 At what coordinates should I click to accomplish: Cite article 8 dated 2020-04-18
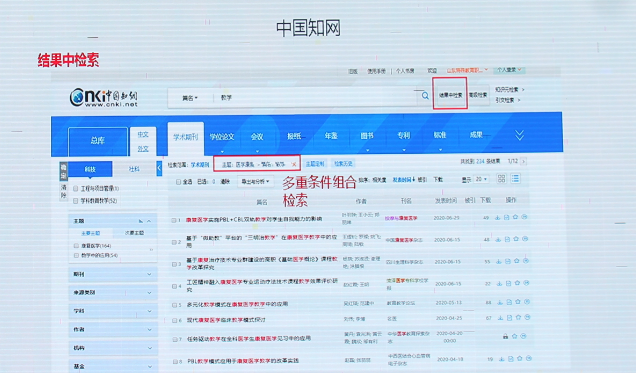pos(529,358)
